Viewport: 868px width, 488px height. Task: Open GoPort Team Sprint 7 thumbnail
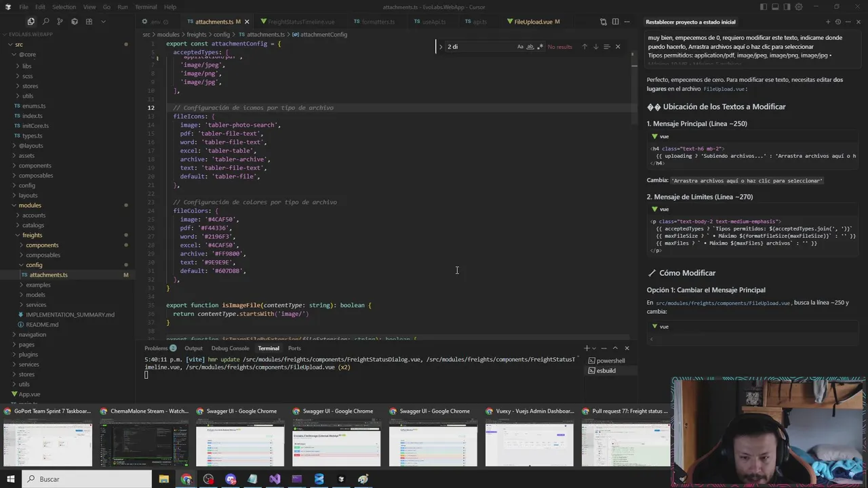[x=47, y=438]
